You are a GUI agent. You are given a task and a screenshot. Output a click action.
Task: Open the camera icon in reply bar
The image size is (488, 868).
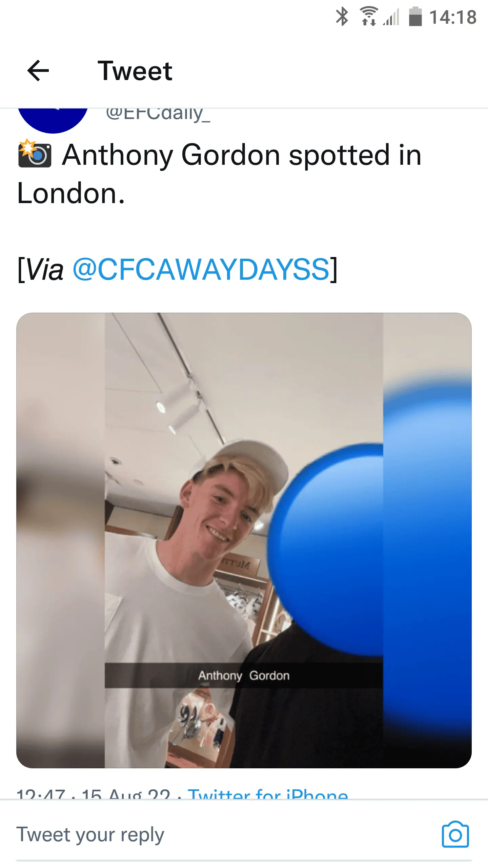tap(455, 834)
